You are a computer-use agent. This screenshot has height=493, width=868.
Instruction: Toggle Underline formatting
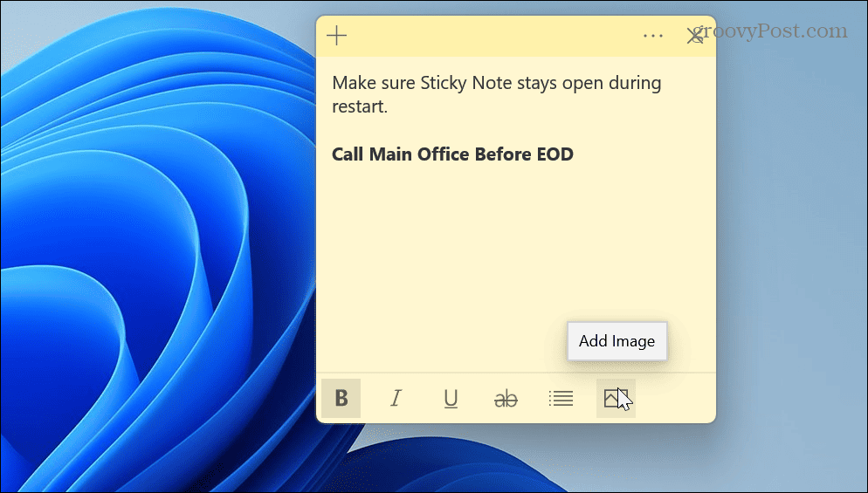(451, 399)
